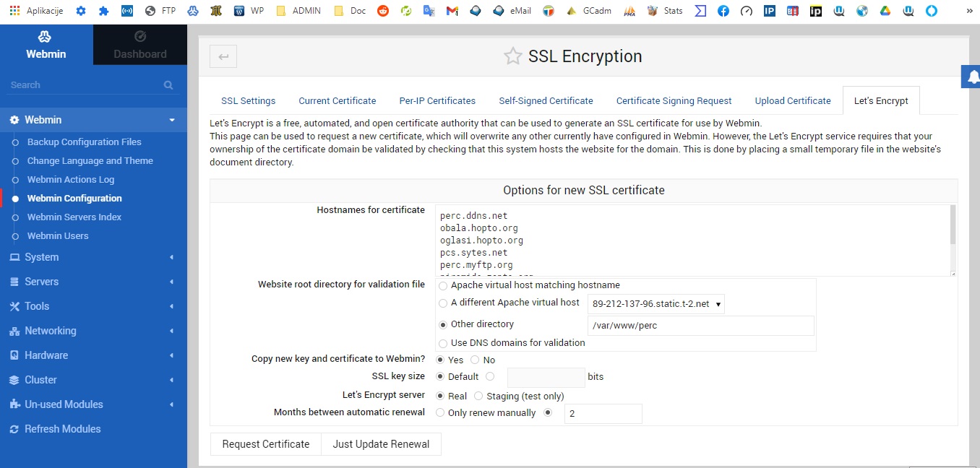Open Change Language and Theme link
Viewport: 980px width, 468px height.
(90, 161)
